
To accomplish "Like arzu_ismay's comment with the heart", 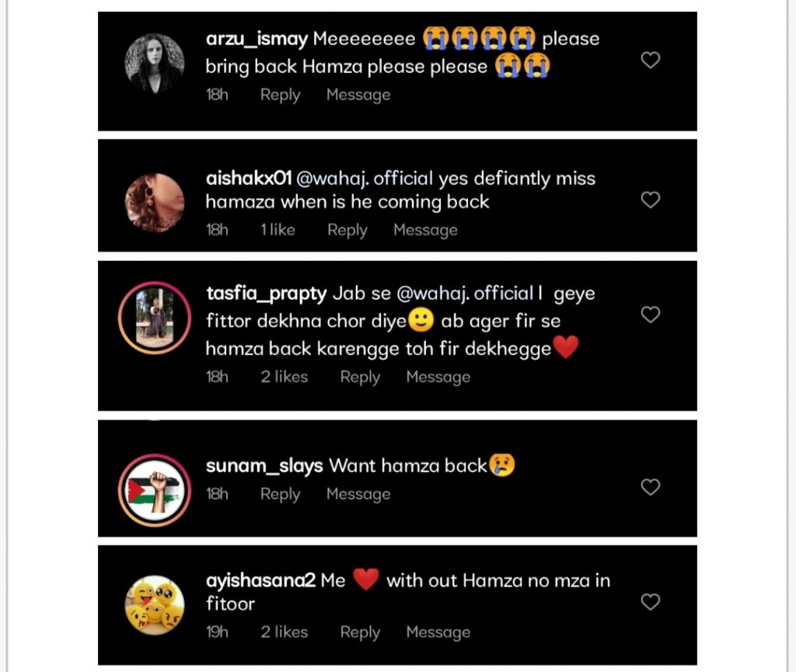I will [x=651, y=60].
